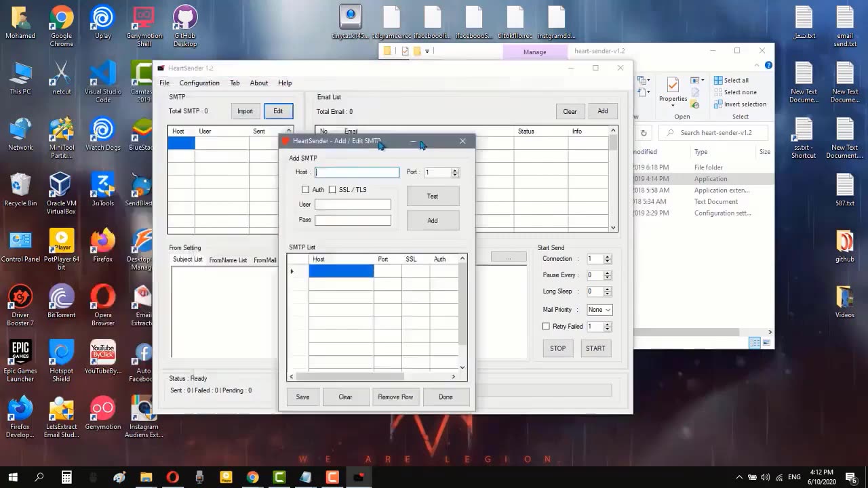Expand the Properties dropdown in Explorer
This screenshot has width=868, height=488.
coord(673,105)
